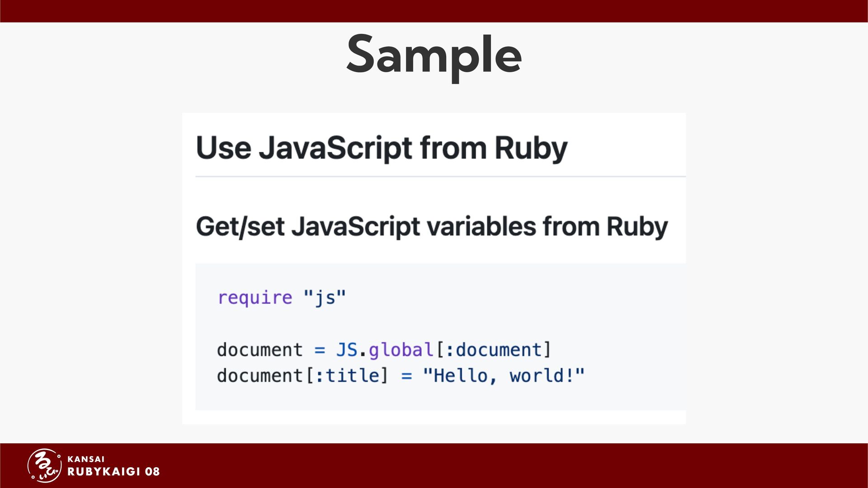Viewport: 868px width, 488px height.
Task: Click the equals sign after 'document'
Action: click(320, 350)
